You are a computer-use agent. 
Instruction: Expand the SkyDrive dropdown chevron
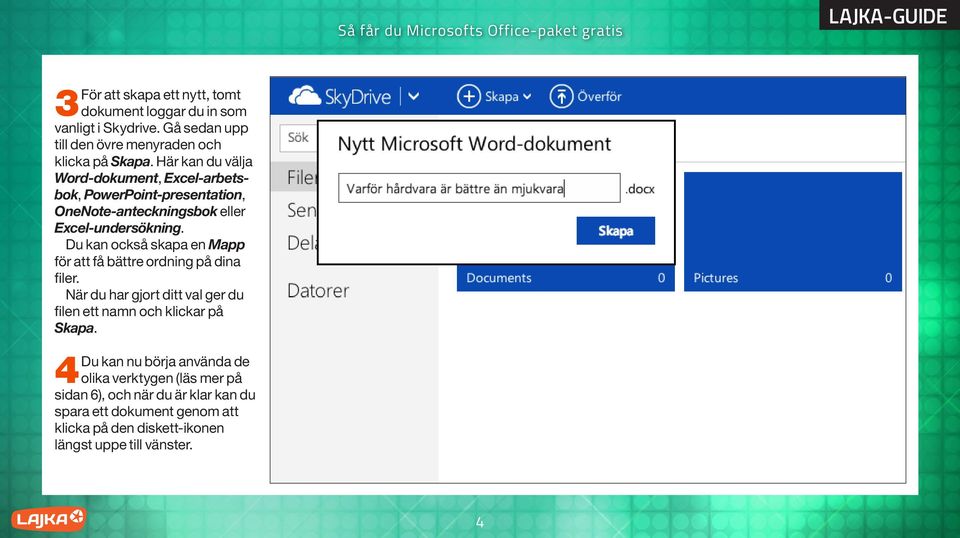(x=414, y=96)
